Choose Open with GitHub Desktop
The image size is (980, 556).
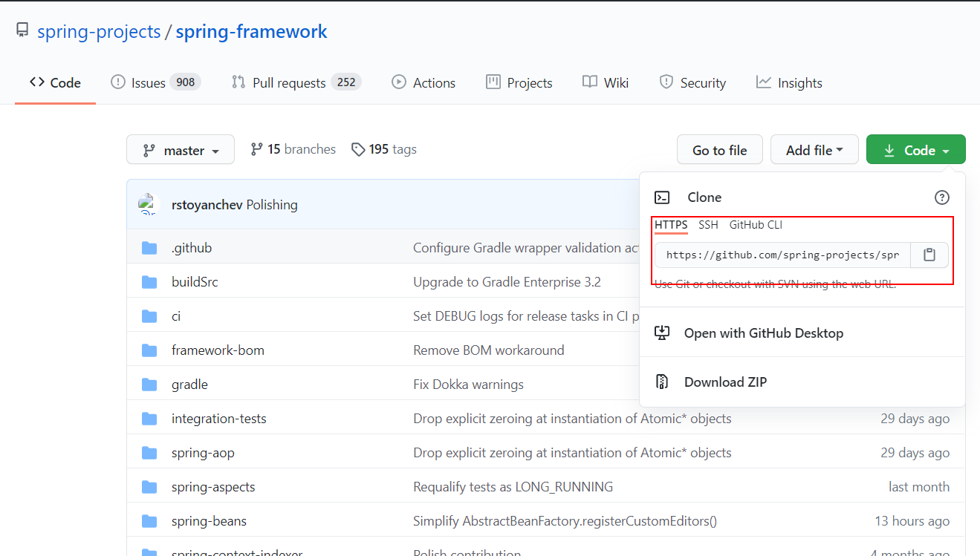pyautogui.click(x=764, y=333)
